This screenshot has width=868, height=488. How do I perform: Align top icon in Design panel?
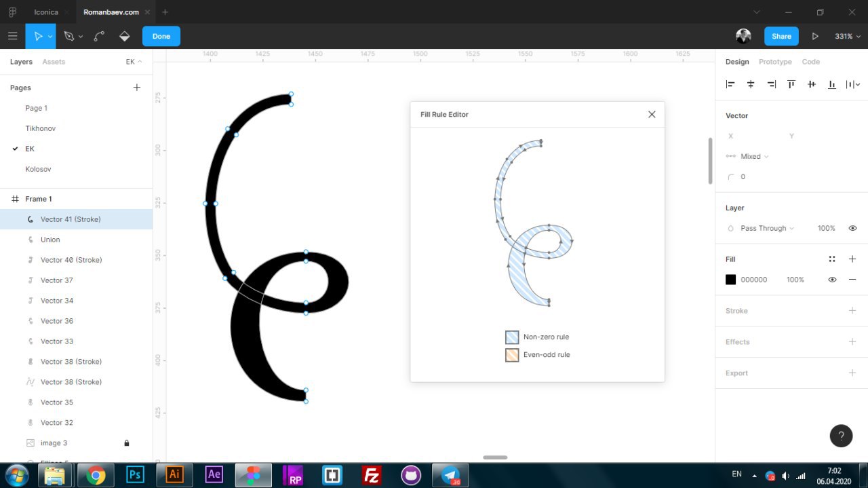pos(791,84)
